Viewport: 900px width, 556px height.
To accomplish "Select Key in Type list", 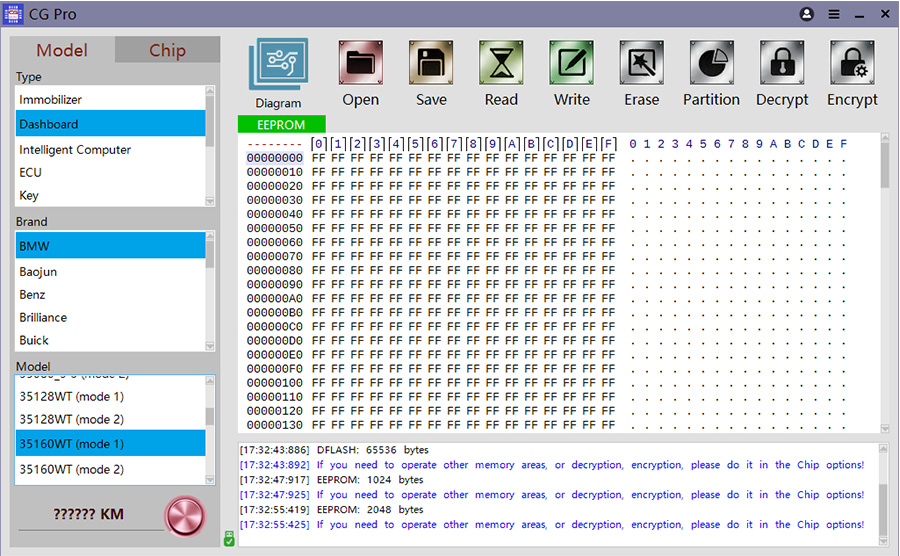I will pos(110,195).
